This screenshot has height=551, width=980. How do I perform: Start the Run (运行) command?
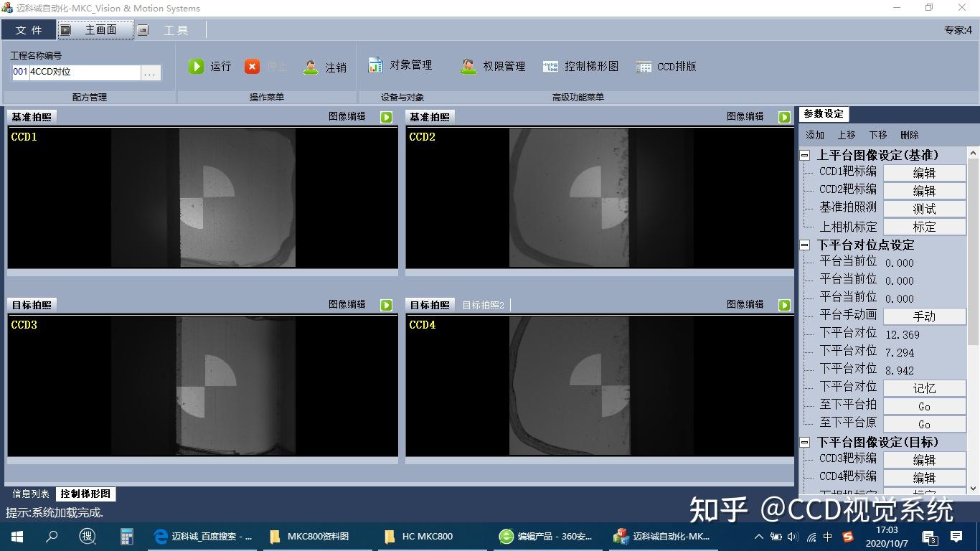pyautogui.click(x=209, y=67)
